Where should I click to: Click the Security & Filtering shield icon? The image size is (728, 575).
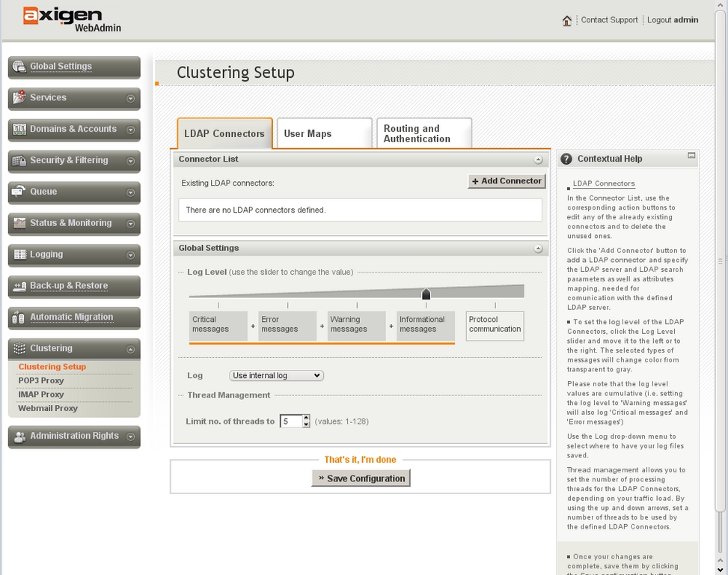pos(19,161)
